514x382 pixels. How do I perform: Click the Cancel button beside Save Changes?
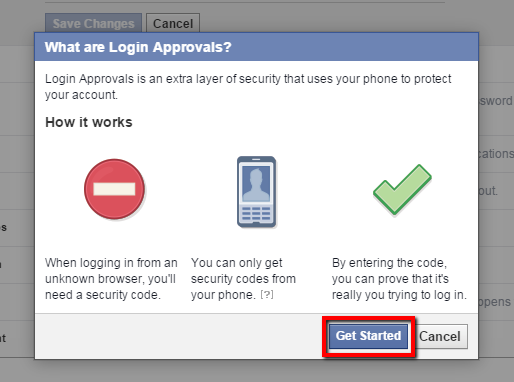(x=173, y=23)
